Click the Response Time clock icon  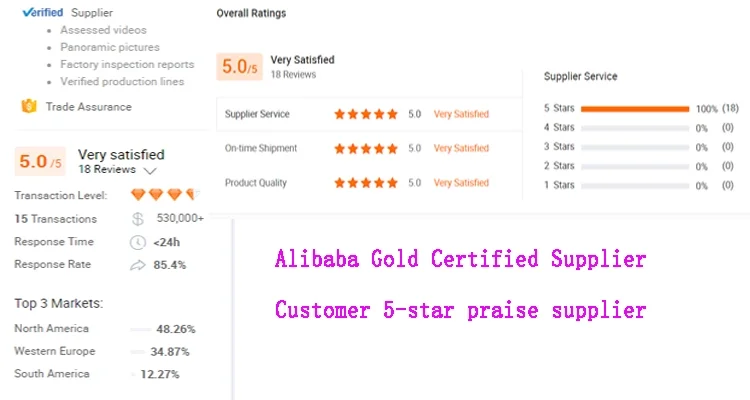coord(138,242)
